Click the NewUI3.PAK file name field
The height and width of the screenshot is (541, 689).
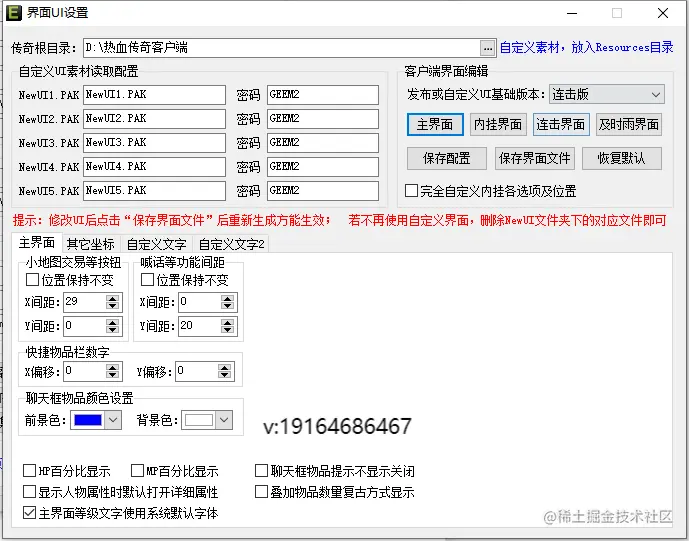pyautogui.click(x=154, y=143)
